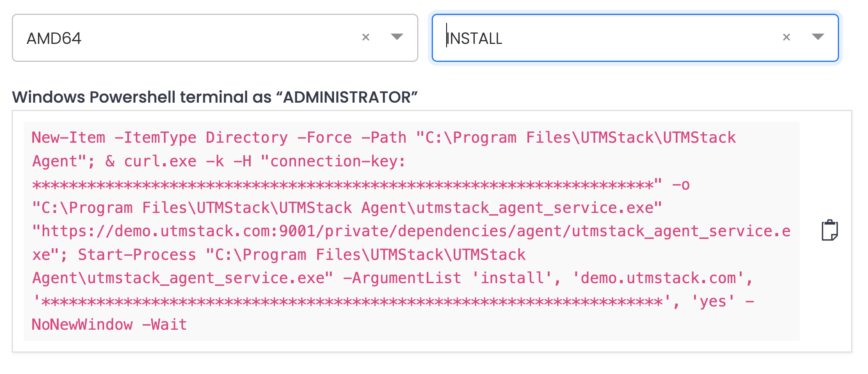Click the clear icon in the AMD64 field
The height and width of the screenshot is (374, 868).
(365, 37)
